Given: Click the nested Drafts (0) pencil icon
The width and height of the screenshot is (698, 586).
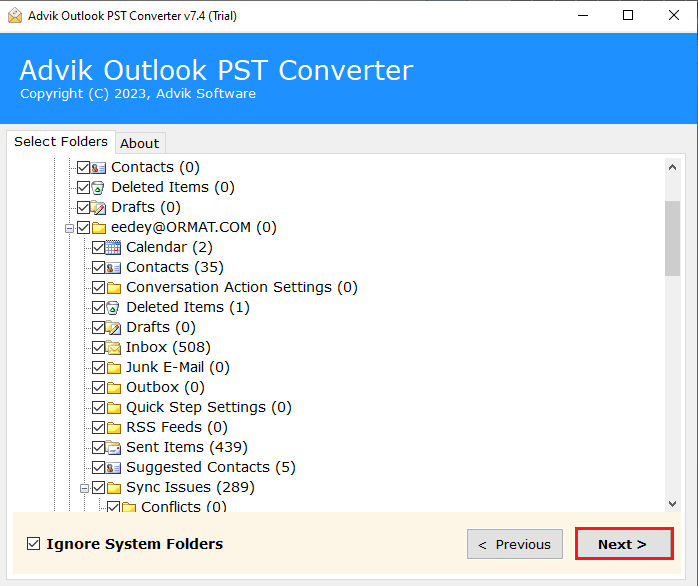Looking at the screenshot, I should pyautogui.click(x=114, y=328).
